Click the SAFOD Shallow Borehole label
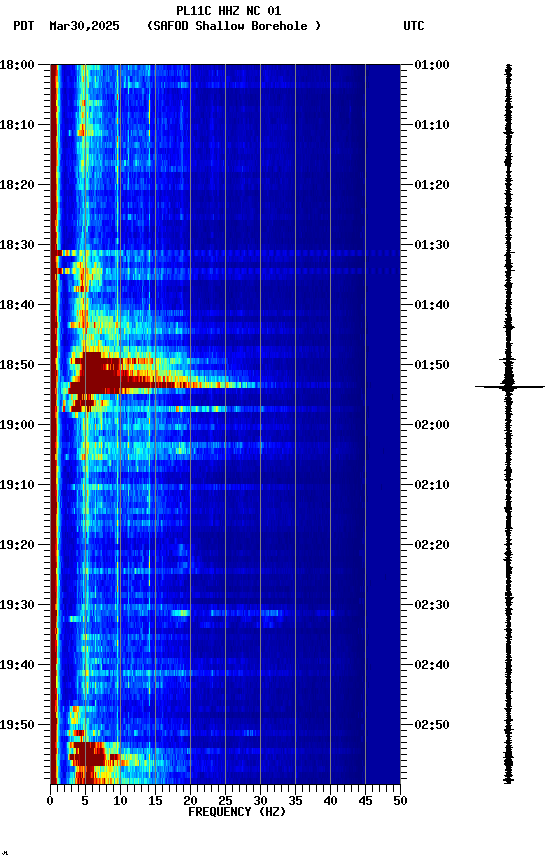552x864 pixels. pyautogui.click(x=234, y=26)
